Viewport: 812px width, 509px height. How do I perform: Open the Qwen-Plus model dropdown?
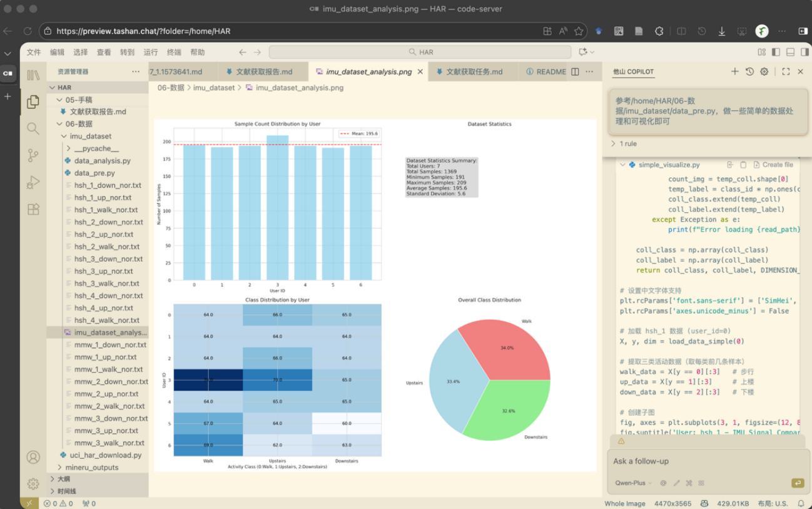coord(633,483)
